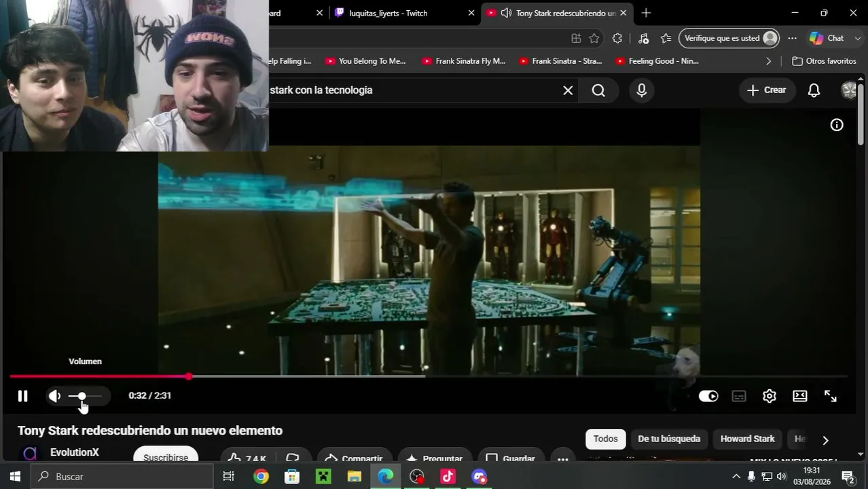Open the split screen icon in address bar
The height and width of the screenshot is (489, 868).
pos(576,38)
